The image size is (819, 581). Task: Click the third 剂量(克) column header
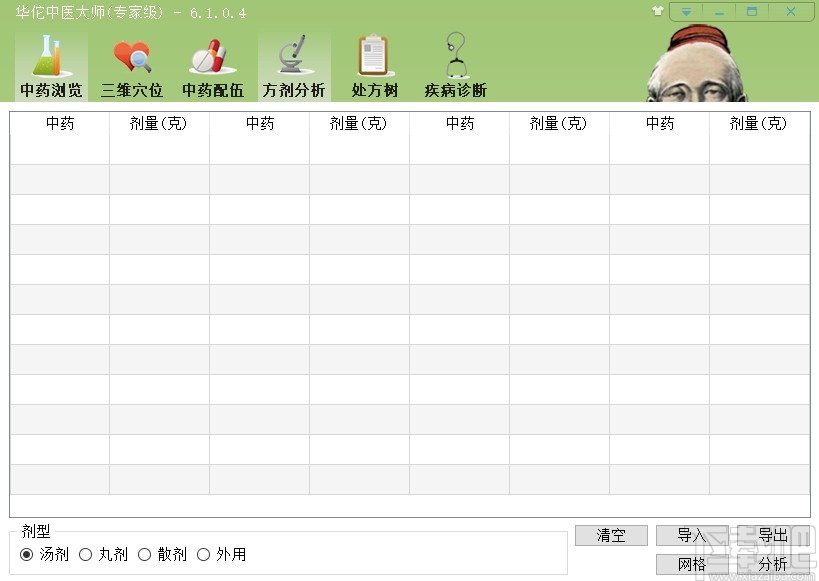[x=559, y=123]
